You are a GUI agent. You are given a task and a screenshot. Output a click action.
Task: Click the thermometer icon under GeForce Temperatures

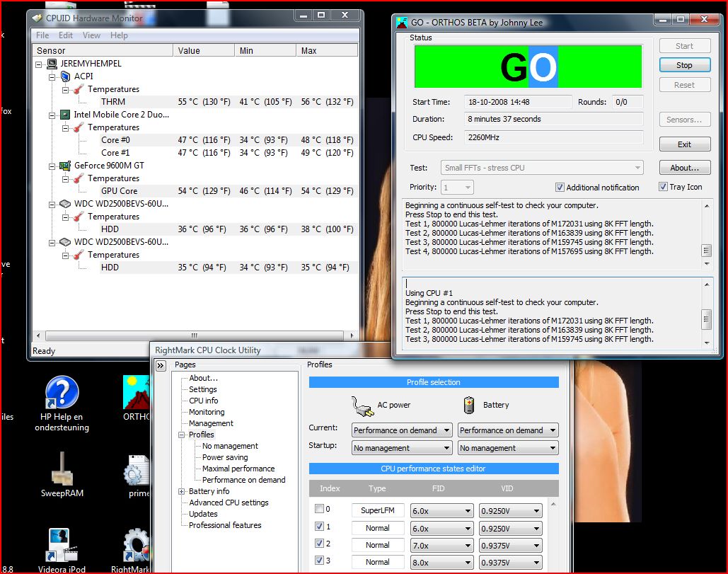pos(79,178)
